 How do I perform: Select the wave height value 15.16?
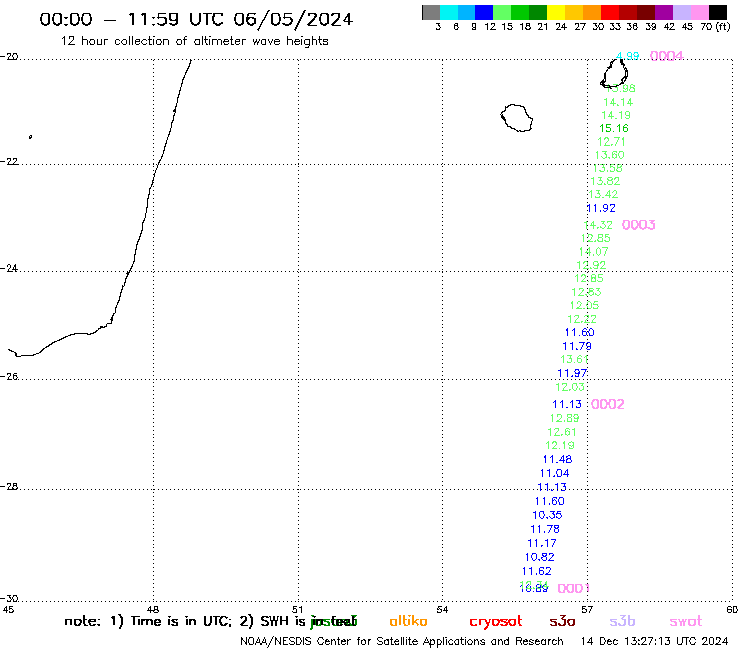[x=614, y=128]
